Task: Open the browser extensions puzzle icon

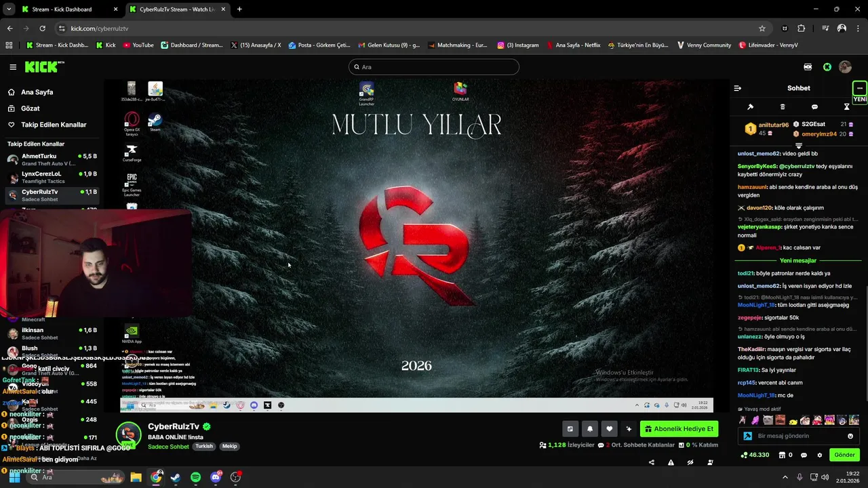Action: pos(802,28)
